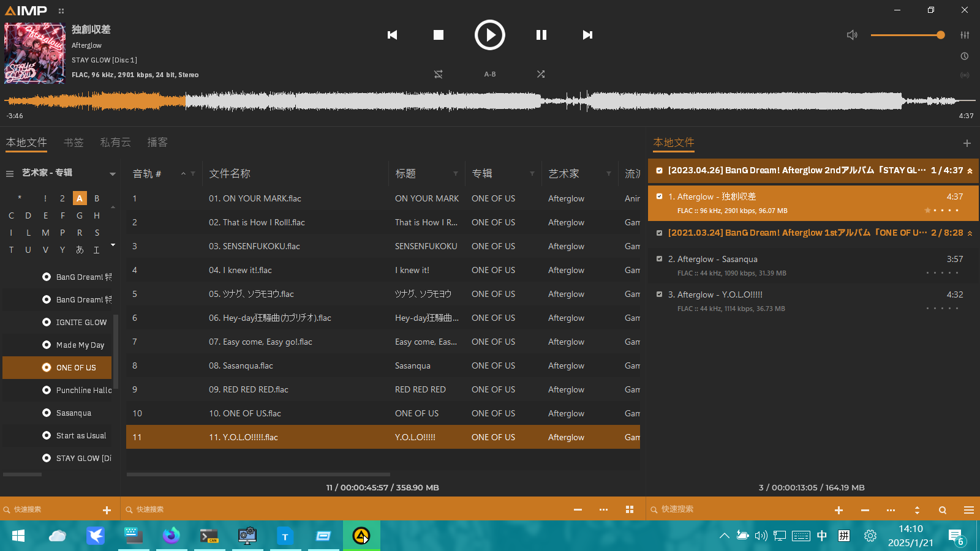Add files to playlist plus icon
The width and height of the screenshot is (980, 551).
pos(839,510)
